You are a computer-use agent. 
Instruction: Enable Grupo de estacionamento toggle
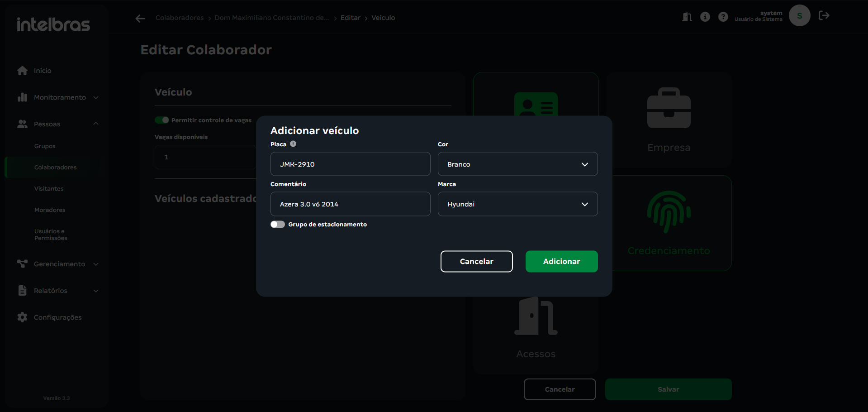[x=278, y=225]
